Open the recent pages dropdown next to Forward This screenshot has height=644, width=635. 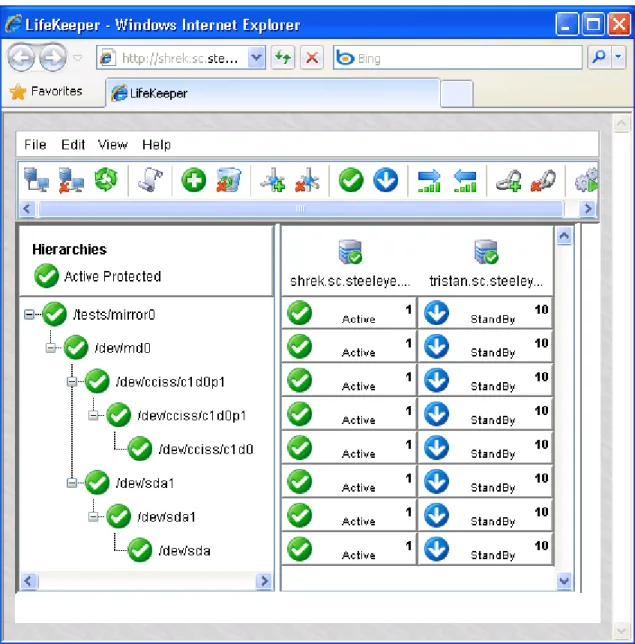[78, 58]
